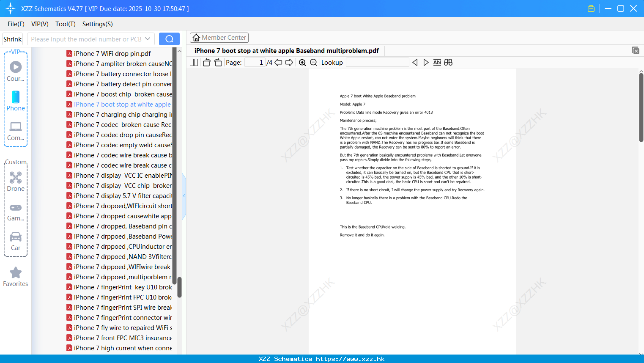The height and width of the screenshot is (363, 644).
Task: Open the Game console sidebar category
Action: 16,212
